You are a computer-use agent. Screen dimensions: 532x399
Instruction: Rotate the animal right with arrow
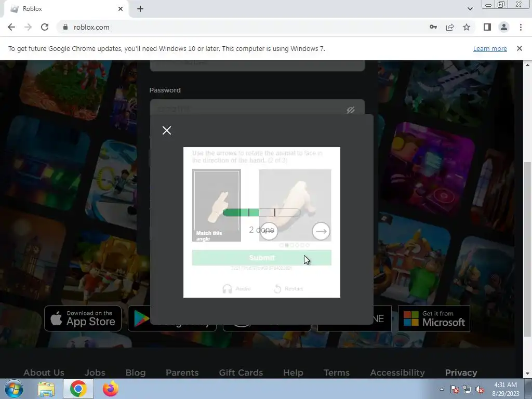[x=321, y=231]
